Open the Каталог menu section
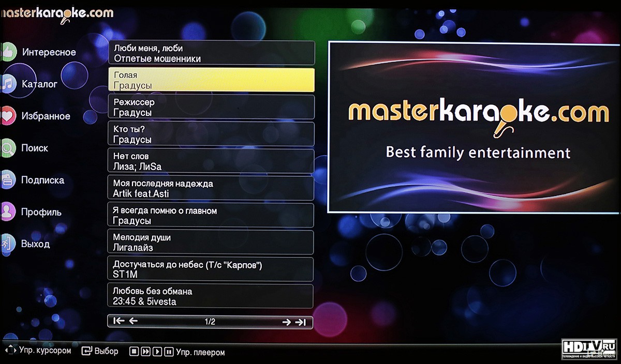Screen dimensions: 621x364 (x=39, y=84)
